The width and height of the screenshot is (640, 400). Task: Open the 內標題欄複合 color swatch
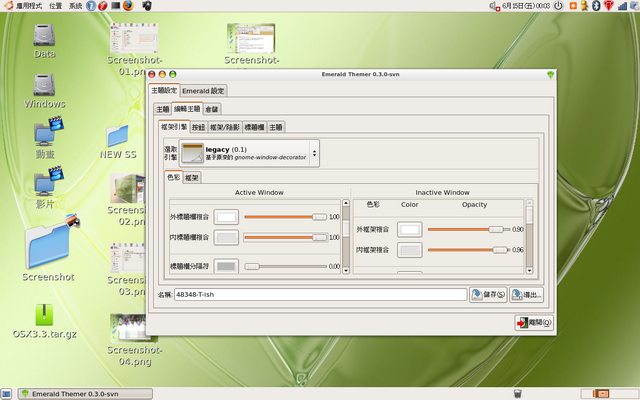(x=226, y=237)
